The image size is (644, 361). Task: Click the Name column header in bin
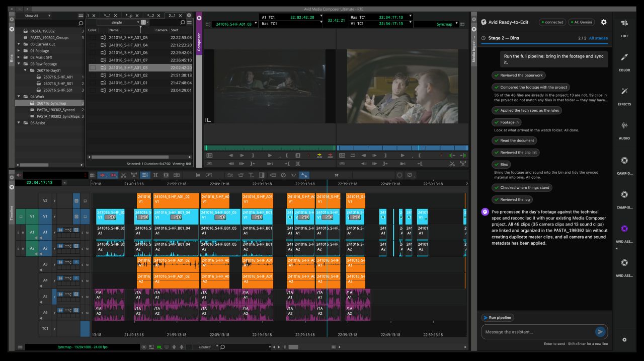pyautogui.click(x=114, y=30)
